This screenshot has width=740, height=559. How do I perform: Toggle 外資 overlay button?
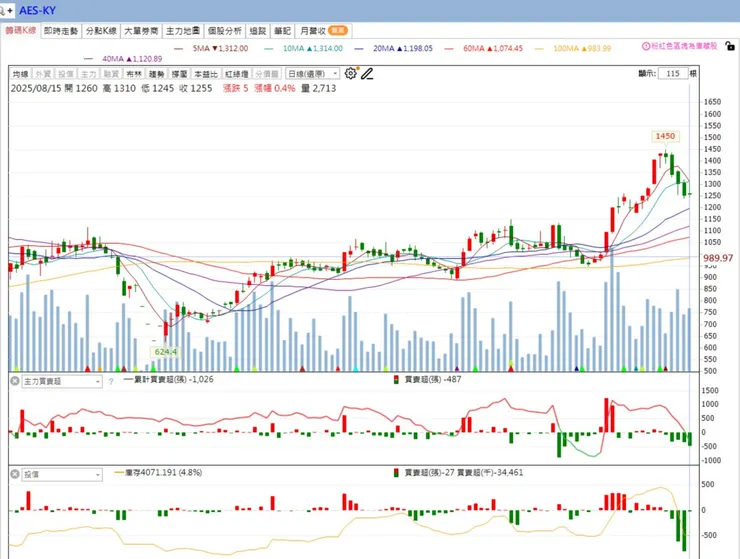(43, 74)
